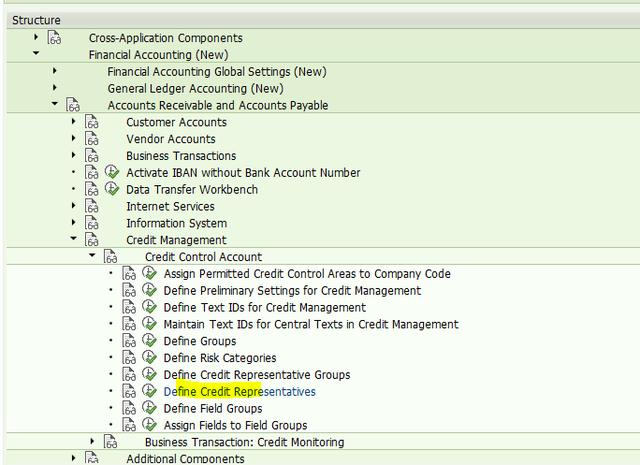The image size is (640, 465).
Task: Select Define Preliminary Settings for Credit Management text
Action: tap(292, 291)
